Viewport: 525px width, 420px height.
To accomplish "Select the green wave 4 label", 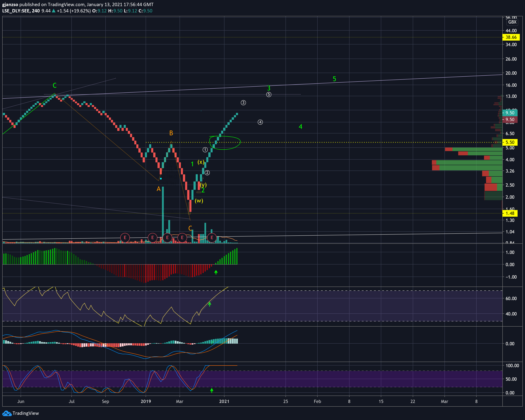I will [x=301, y=127].
